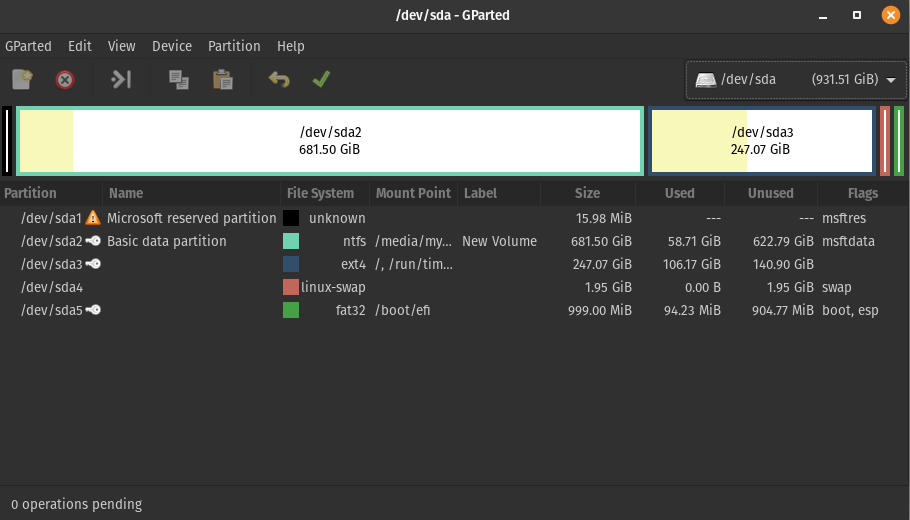This screenshot has width=910, height=520.
Task: Select the /dev/sda3 block in disk map
Action: [761, 140]
